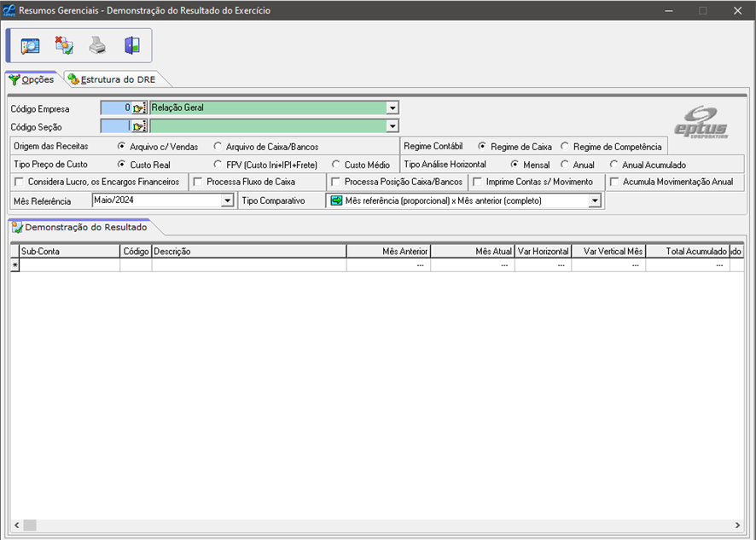The height and width of the screenshot is (540, 756).
Task: Click the clear/check selection toolbar icon
Action: click(x=64, y=46)
